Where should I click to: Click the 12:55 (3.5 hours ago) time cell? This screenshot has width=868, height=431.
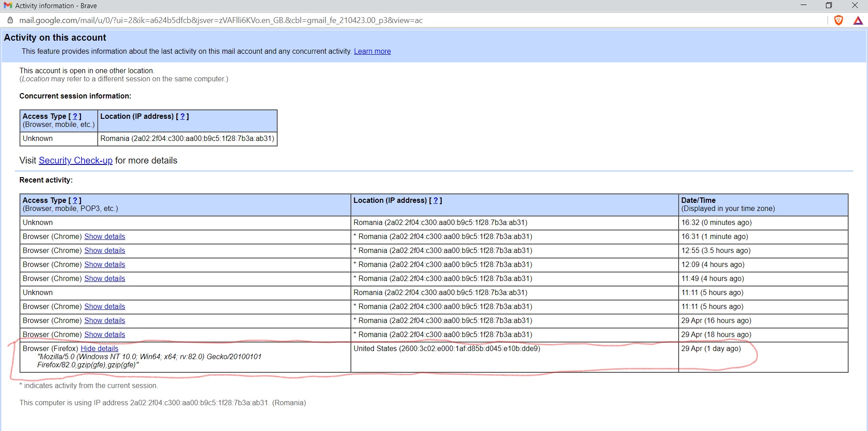tap(763, 251)
